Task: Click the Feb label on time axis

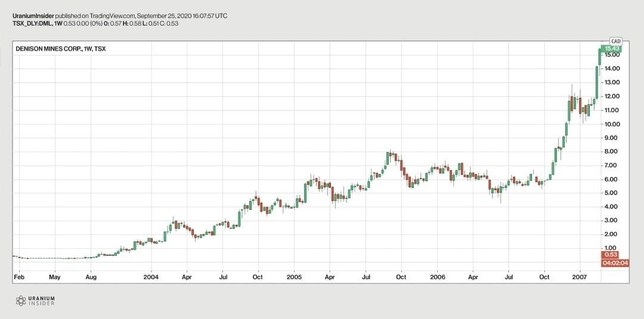Action: [x=18, y=277]
